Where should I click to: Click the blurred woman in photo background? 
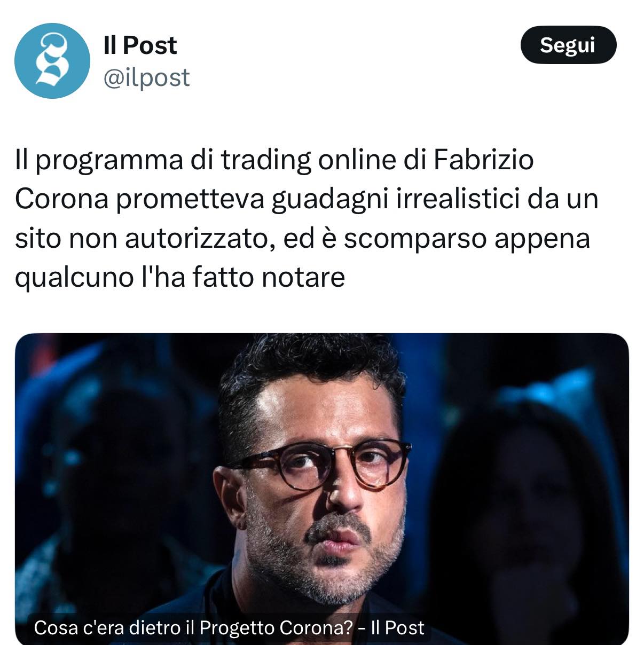point(513,513)
